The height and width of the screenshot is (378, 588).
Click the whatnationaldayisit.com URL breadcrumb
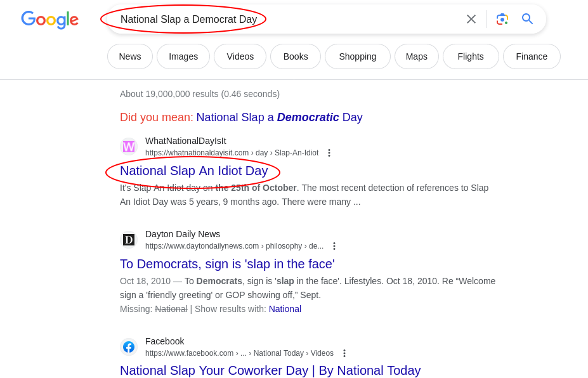pyautogui.click(x=232, y=153)
